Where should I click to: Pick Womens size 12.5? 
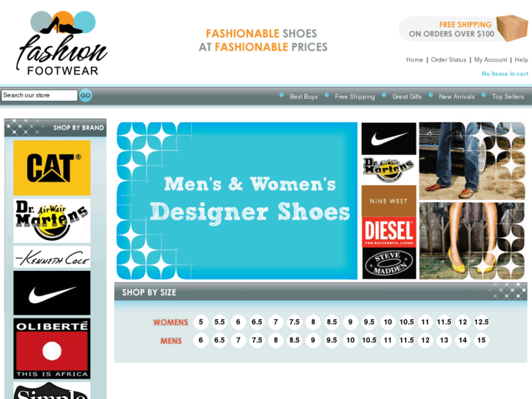coord(482,322)
